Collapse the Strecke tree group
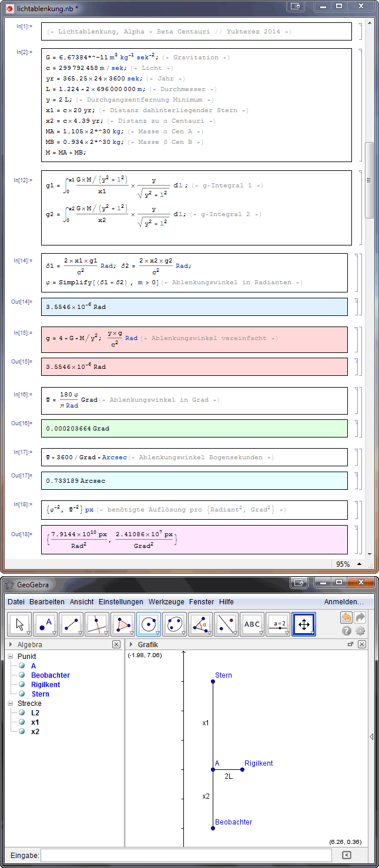Screen dimensions: 379x868 (11, 704)
